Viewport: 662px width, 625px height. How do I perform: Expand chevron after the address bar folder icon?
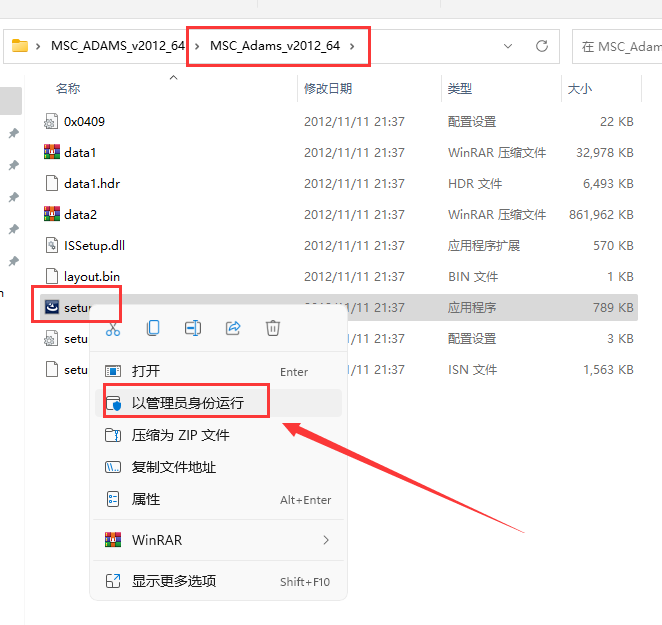coord(38,46)
